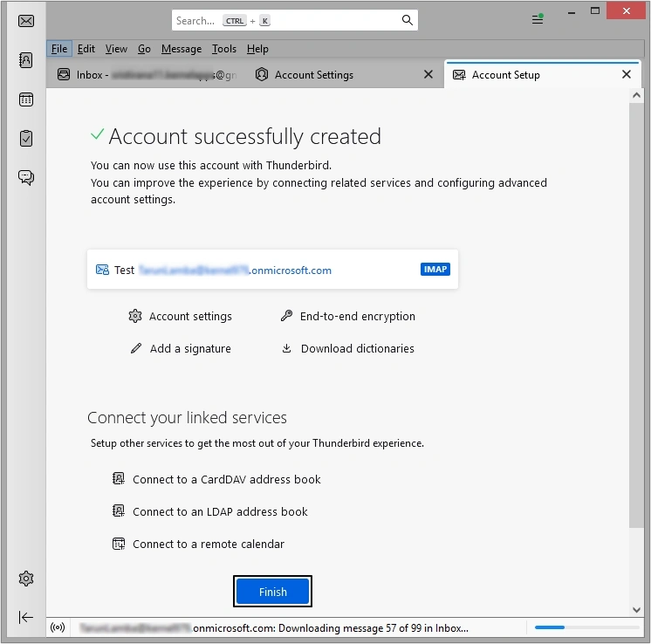Click the search magnifier icon
The height and width of the screenshot is (644, 651).
pyautogui.click(x=408, y=20)
